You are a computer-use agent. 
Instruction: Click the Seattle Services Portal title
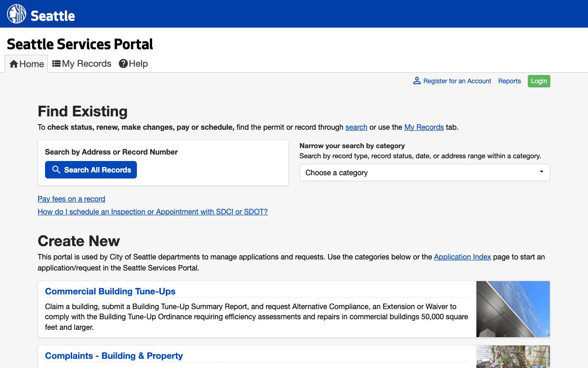coord(80,44)
